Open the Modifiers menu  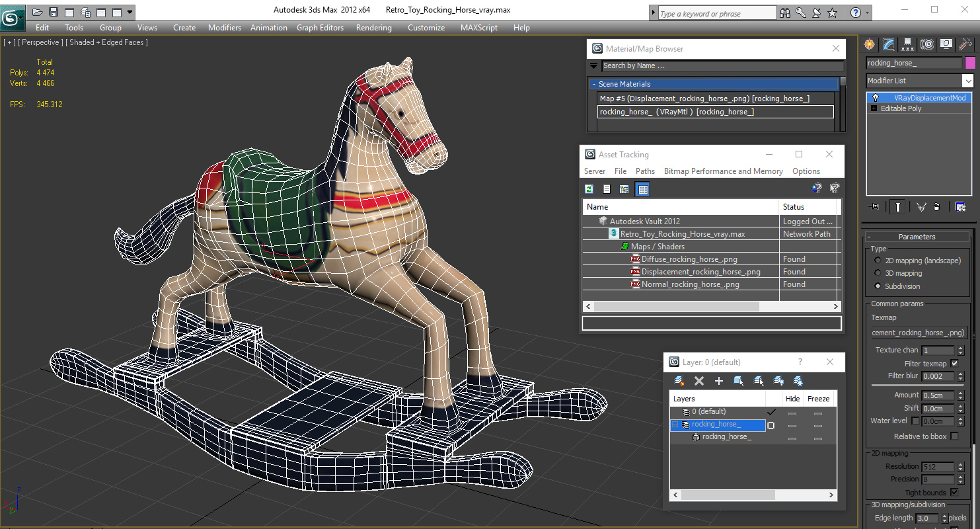pos(225,28)
